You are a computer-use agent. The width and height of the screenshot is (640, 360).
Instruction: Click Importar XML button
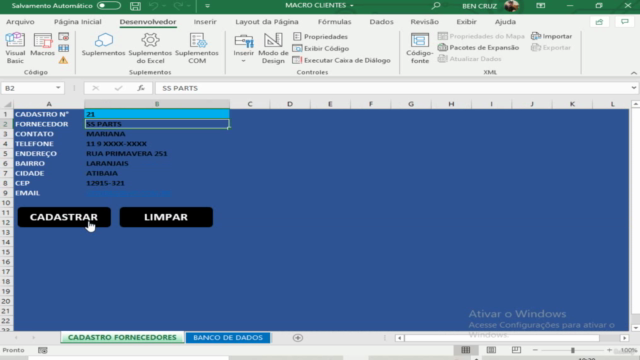point(551,36)
